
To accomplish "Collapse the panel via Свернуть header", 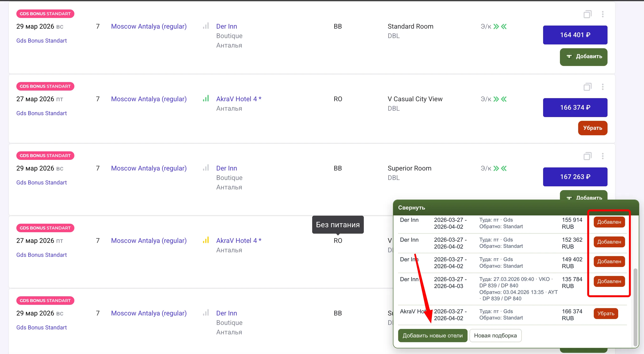I will (x=411, y=207).
